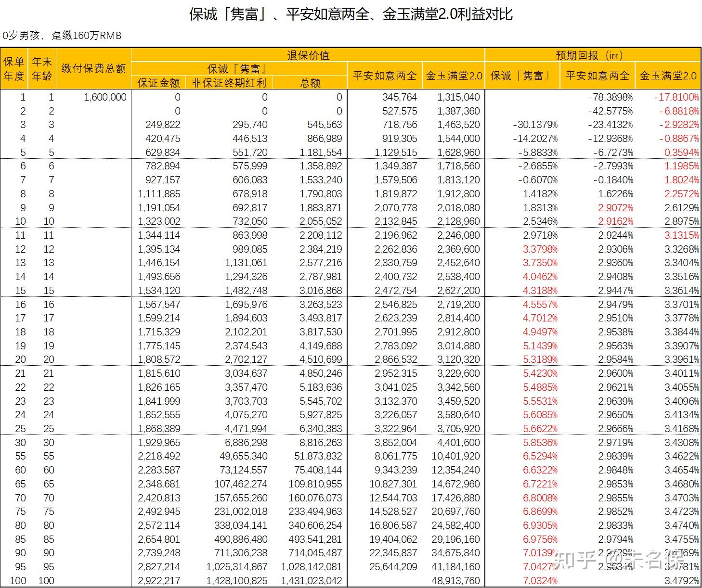Select premium cell 1,600,000
Viewport: 702px width, 588px height.
(x=105, y=97)
